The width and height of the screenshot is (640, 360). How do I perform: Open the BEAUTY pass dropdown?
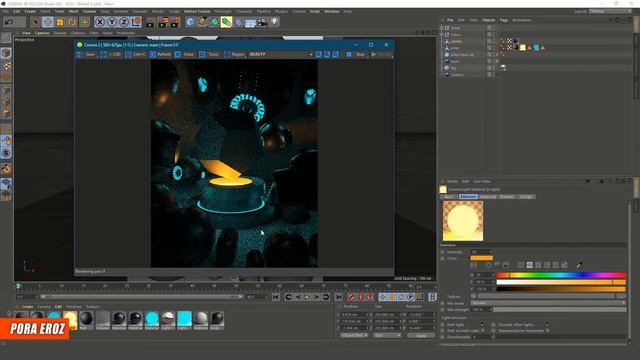281,54
